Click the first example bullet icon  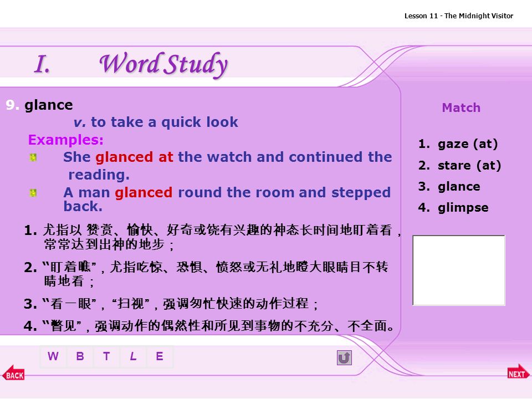tap(33, 157)
